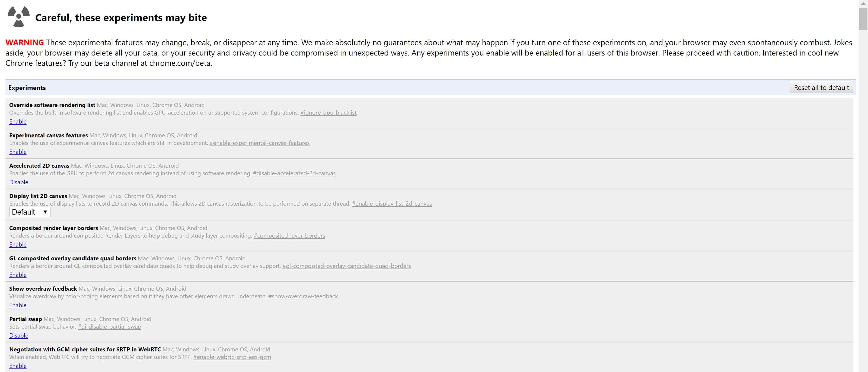
Task: Follow the #composited-layer-borders anchor link
Action: tap(289, 235)
